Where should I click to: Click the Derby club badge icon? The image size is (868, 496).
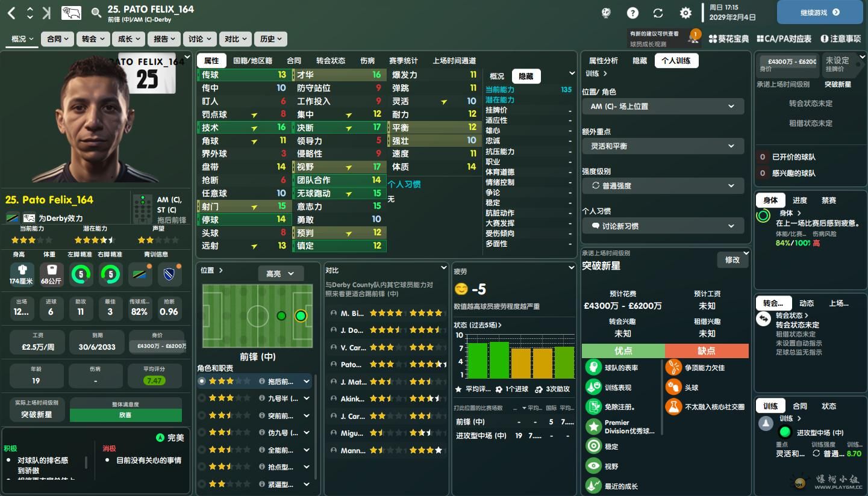(70, 12)
